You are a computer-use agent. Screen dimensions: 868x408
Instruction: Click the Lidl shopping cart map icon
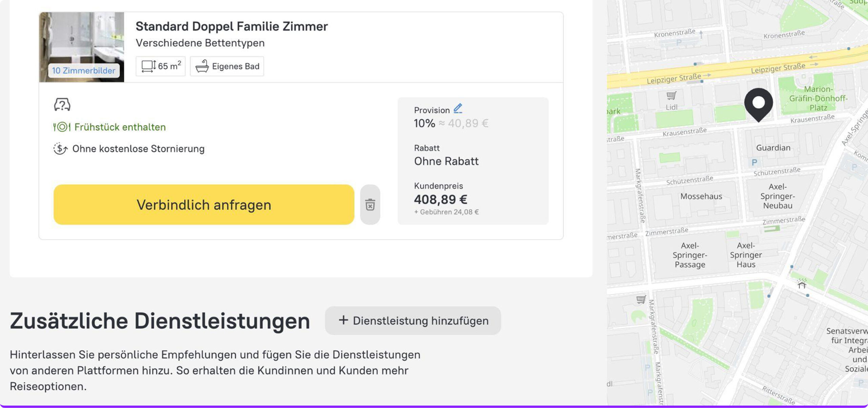click(671, 96)
